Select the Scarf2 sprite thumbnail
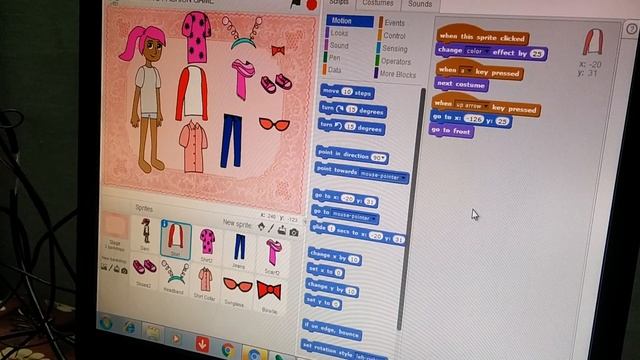Image resolution: width=640 pixels, height=360 pixels. pos(273,256)
